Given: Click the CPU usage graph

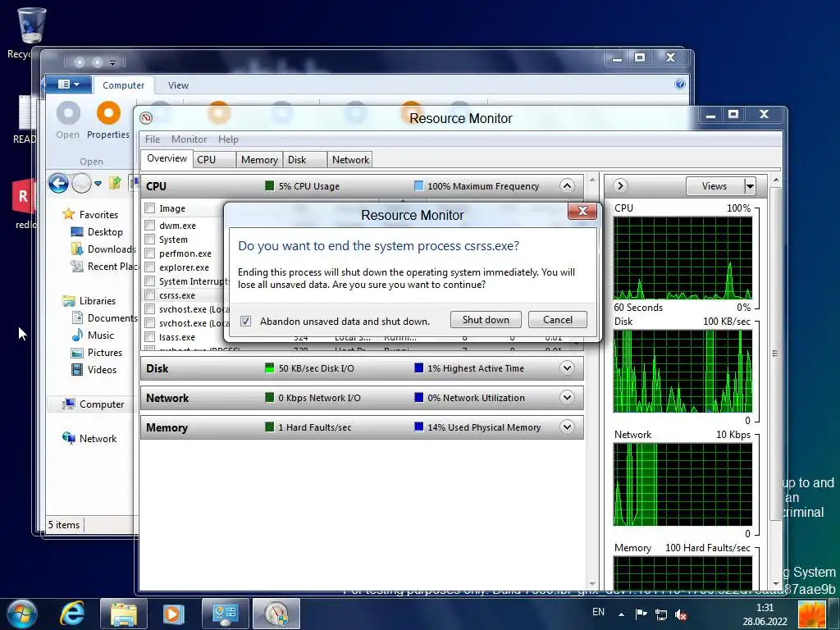Looking at the screenshot, I should click(682, 258).
